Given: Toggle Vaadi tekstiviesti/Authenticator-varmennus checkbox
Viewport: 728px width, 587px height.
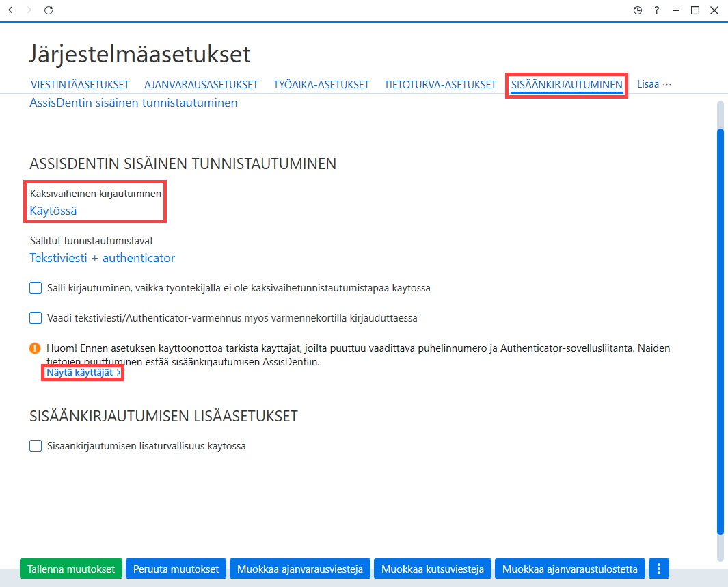Looking at the screenshot, I should pos(36,318).
